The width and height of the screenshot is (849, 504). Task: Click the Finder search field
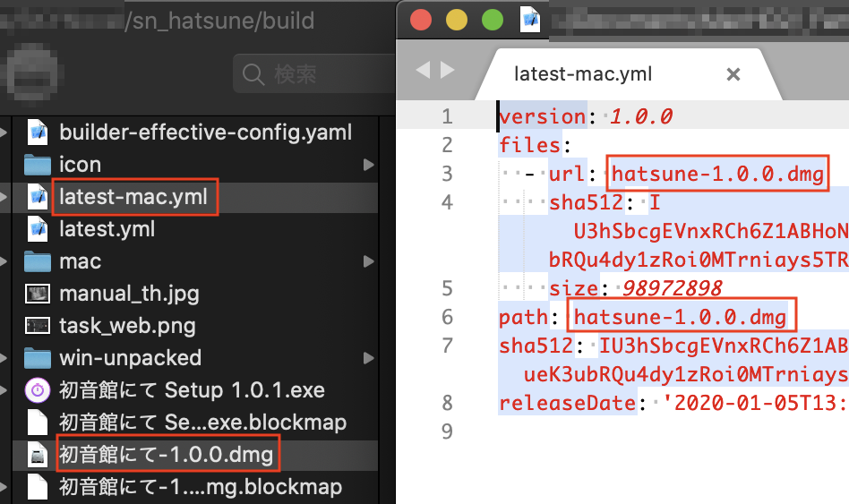point(314,73)
